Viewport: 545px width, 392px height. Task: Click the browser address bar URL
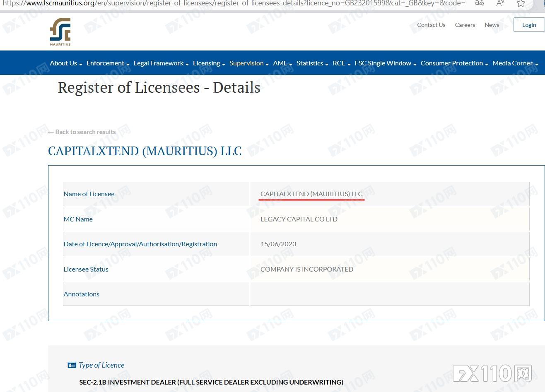[x=234, y=3]
